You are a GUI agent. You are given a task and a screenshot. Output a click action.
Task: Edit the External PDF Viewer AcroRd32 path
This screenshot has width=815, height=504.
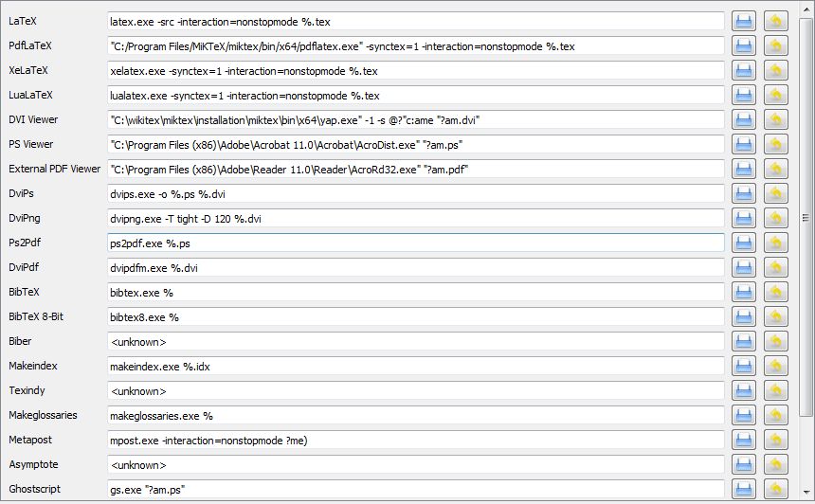pos(416,169)
